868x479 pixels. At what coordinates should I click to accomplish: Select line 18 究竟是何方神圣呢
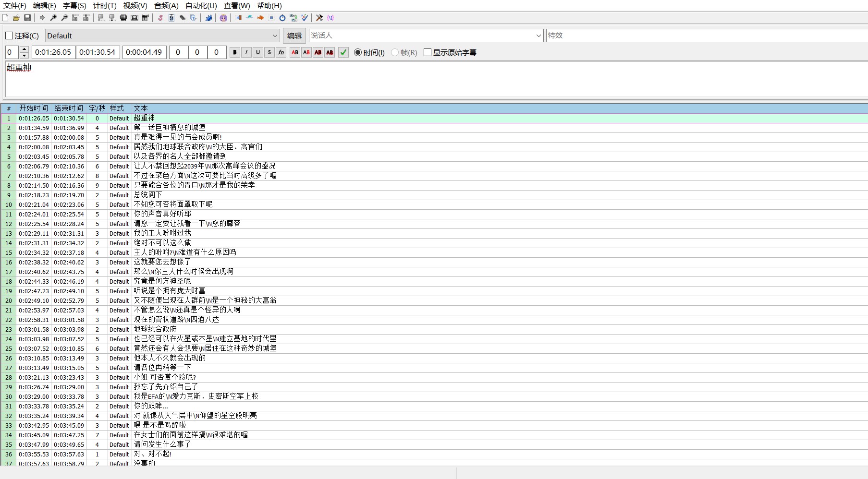(x=434, y=281)
